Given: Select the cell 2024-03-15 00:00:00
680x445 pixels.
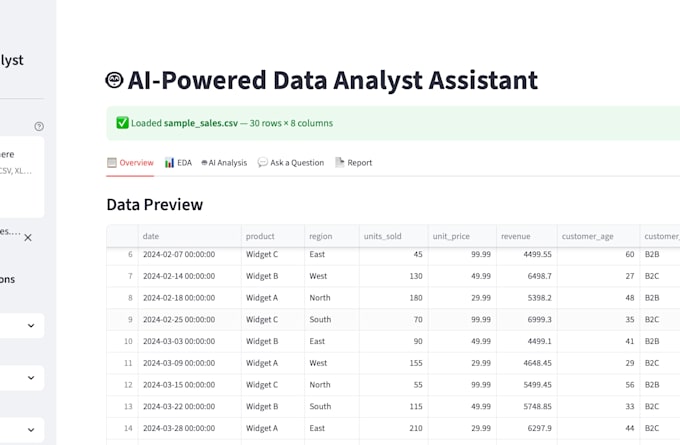Looking at the screenshot, I should pos(190,384).
